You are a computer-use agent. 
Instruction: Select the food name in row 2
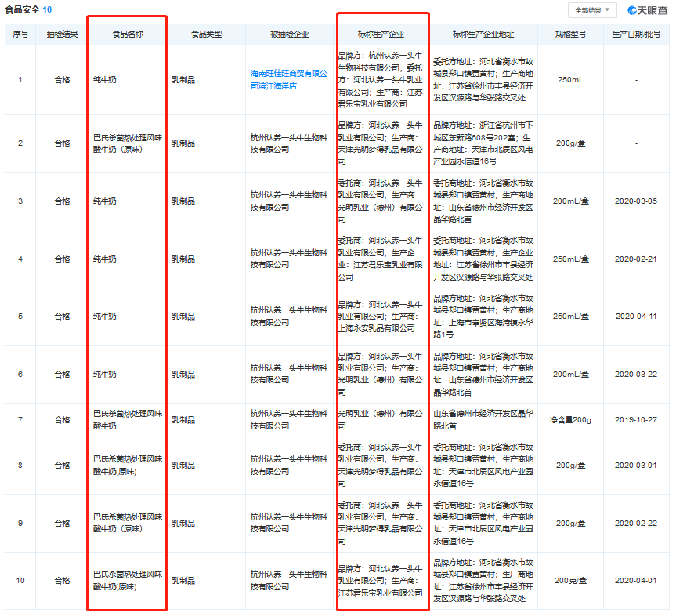[128, 143]
